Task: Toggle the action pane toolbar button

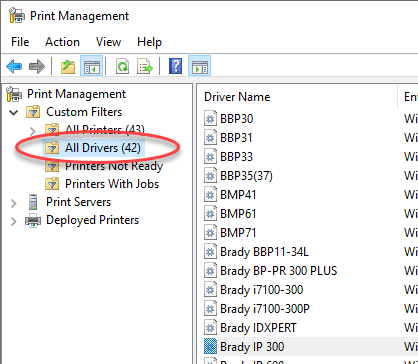Action: point(200,66)
